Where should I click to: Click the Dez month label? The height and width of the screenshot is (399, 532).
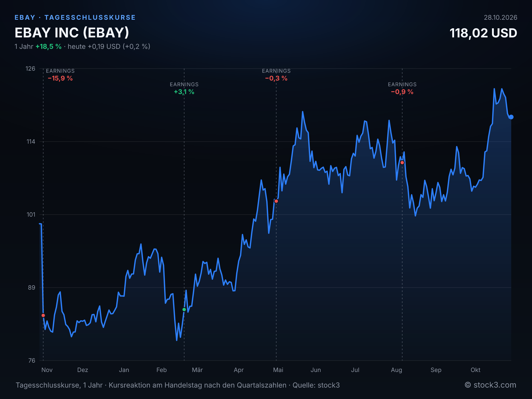click(x=83, y=370)
